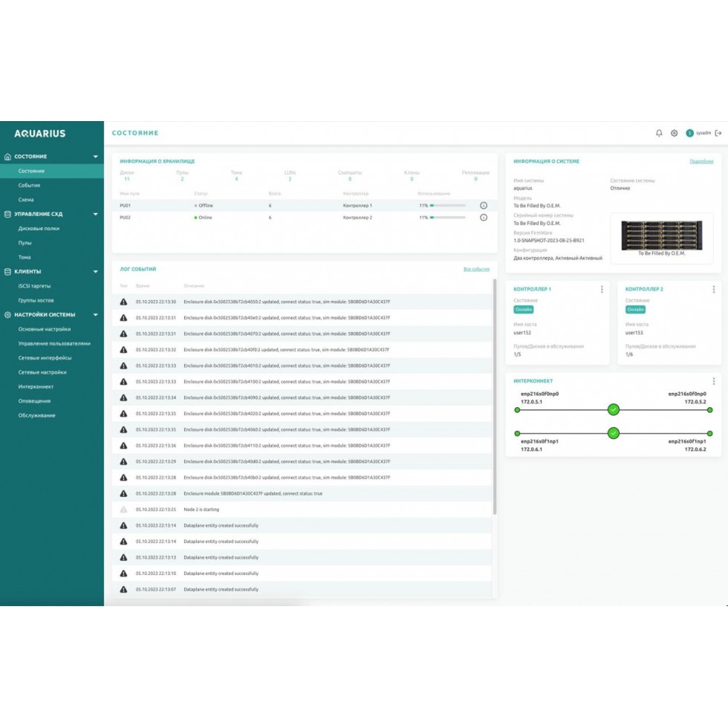Collapse the Настройки системы sidebar section
728x728 pixels.
pos(95,315)
